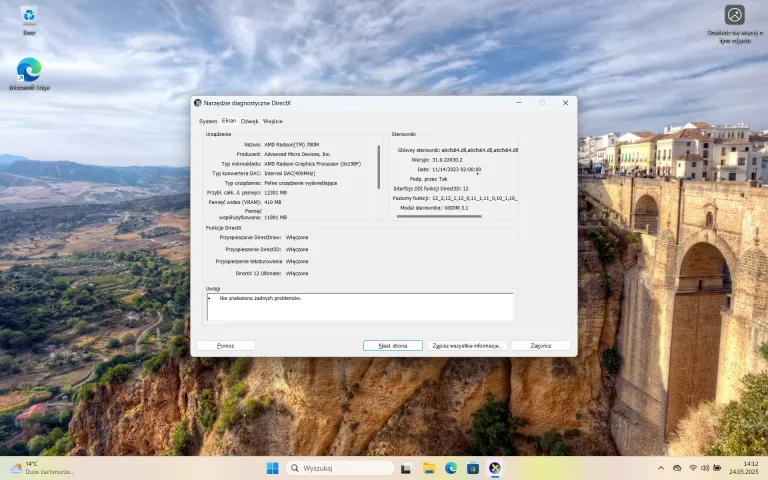Click the device info vertical scrollbar

379,167
